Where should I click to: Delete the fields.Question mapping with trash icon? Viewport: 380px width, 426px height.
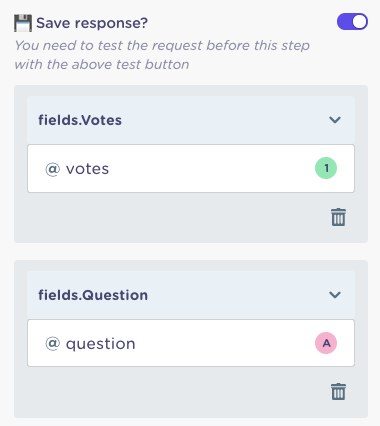click(338, 391)
